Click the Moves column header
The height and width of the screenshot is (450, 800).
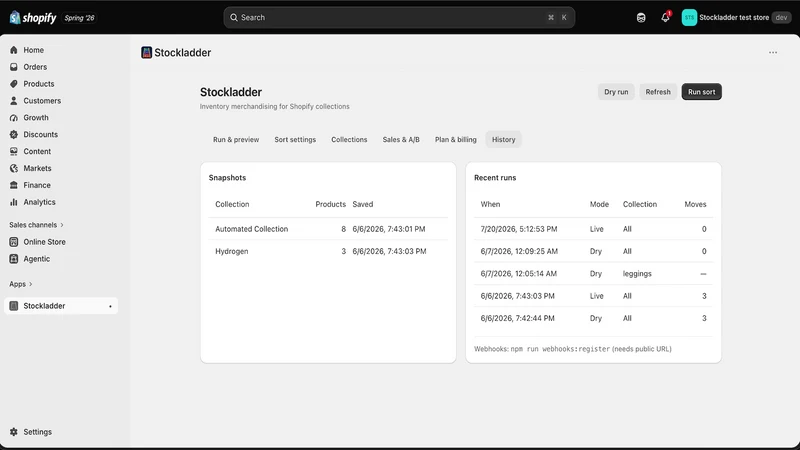[x=695, y=204]
